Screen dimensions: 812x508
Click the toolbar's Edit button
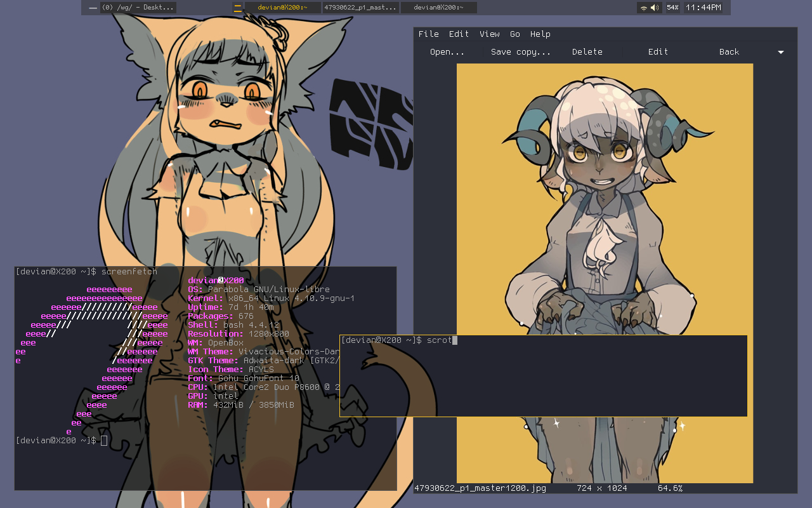pyautogui.click(x=658, y=52)
